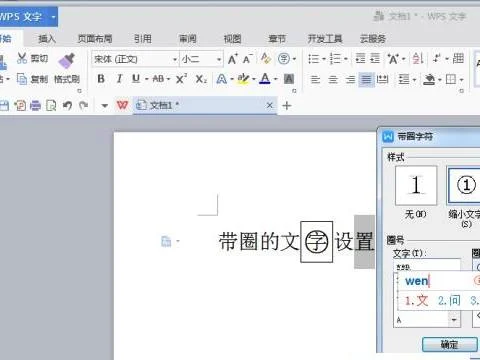Open the font size 小二 dropdown

219,60
